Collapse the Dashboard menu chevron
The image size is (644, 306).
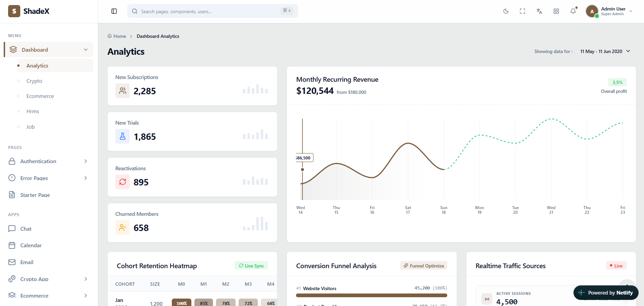point(86,50)
